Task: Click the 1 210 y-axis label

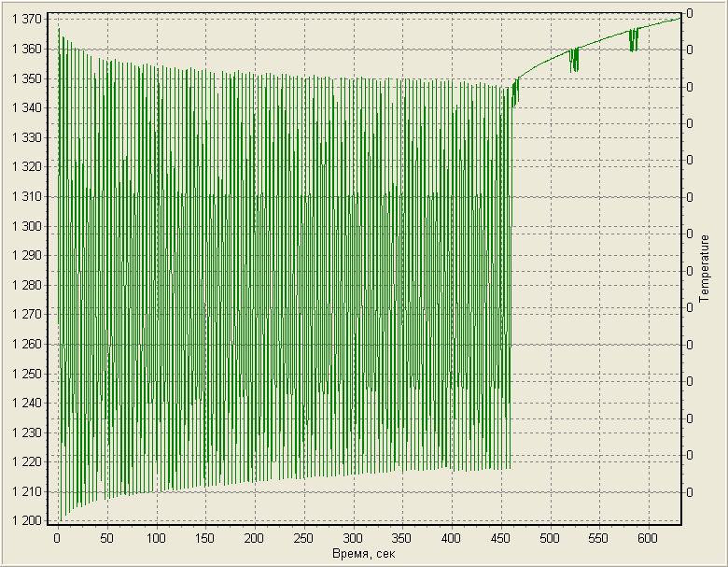Action: [x=26, y=491]
